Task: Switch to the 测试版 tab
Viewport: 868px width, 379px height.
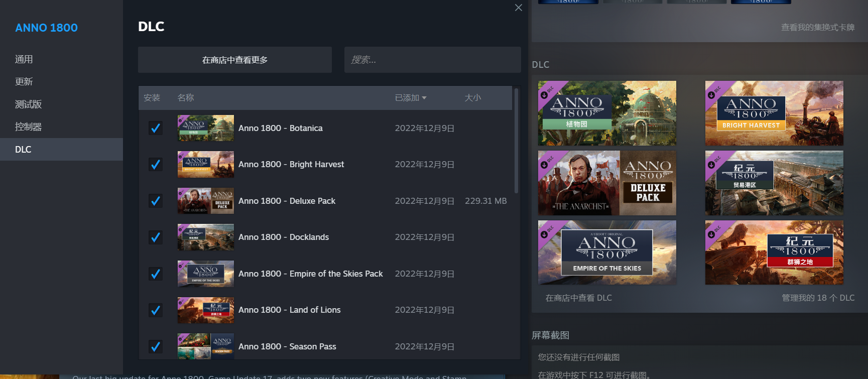Action: click(61, 104)
